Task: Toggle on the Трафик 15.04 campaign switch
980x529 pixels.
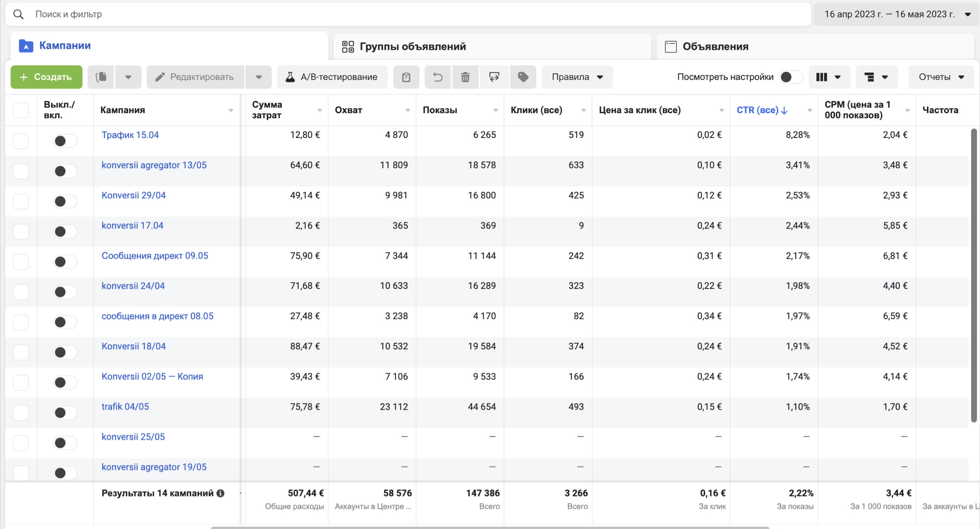Action: [x=65, y=141]
